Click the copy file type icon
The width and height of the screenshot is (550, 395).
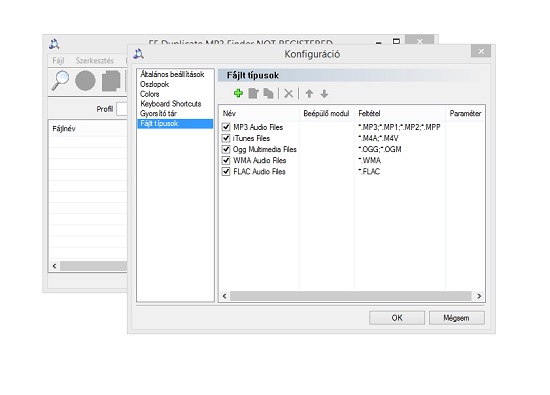(x=268, y=93)
